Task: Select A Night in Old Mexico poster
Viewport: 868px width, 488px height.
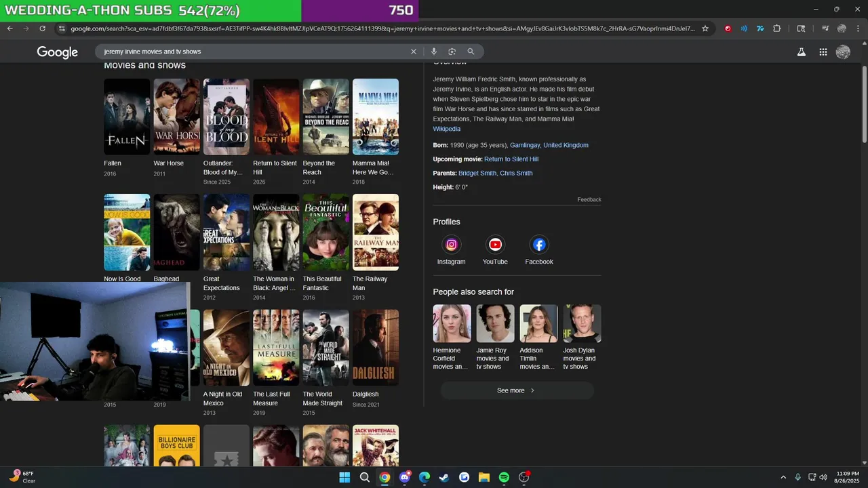Action: (226, 348)
